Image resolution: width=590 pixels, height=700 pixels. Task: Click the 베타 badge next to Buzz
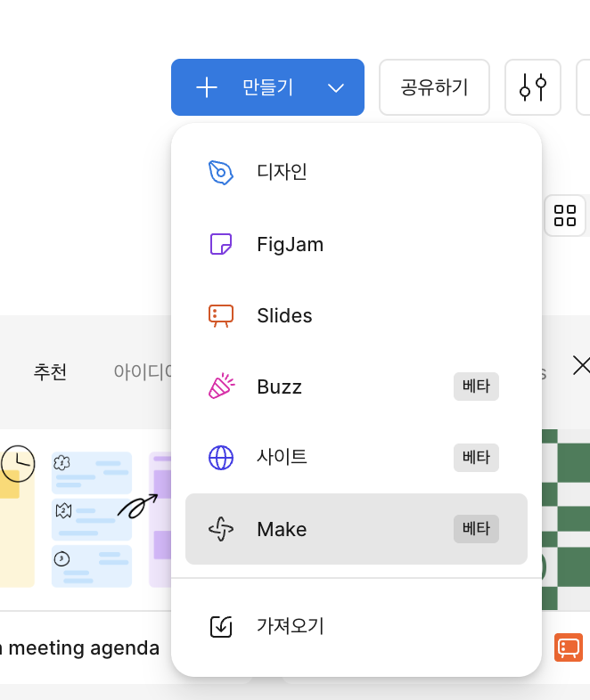point(476,387)
